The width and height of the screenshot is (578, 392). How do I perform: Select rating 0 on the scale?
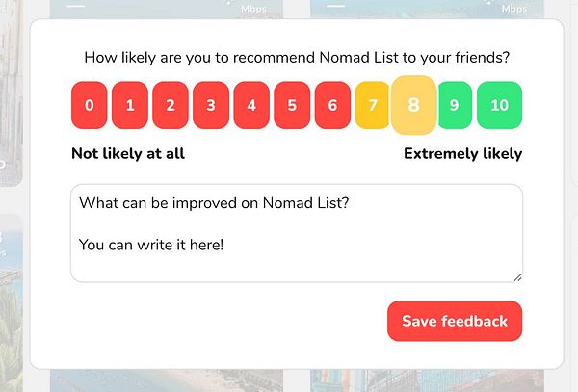coord(90,105)
